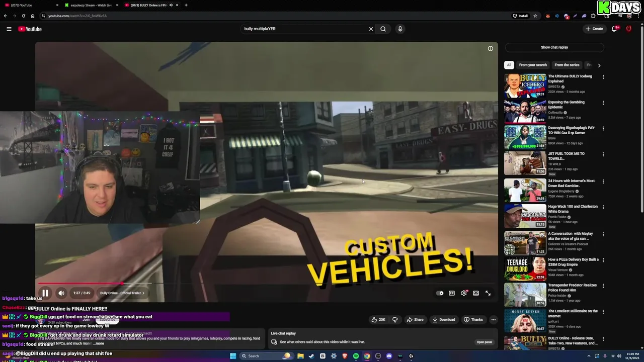Download the video
The image size is (644, 362).
pos(444,319)
